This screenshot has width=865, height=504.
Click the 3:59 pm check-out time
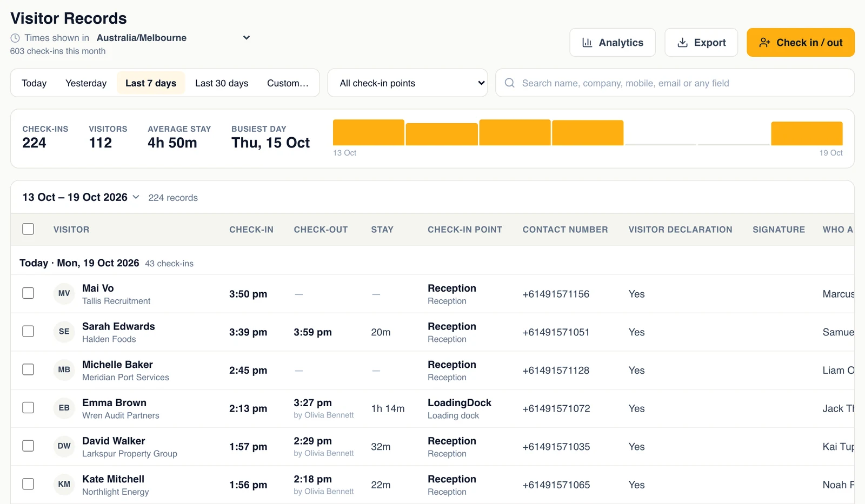312,332
